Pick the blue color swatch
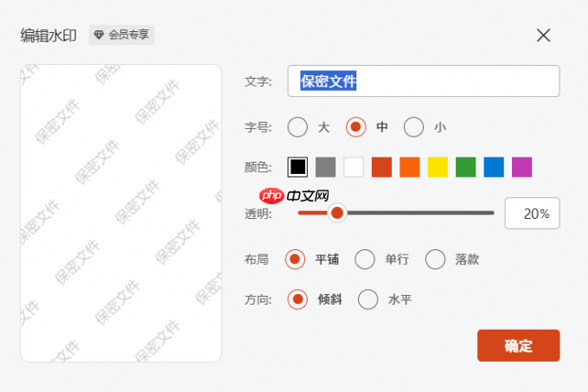This screenshot has height=392, width=588. coord(494,167)
